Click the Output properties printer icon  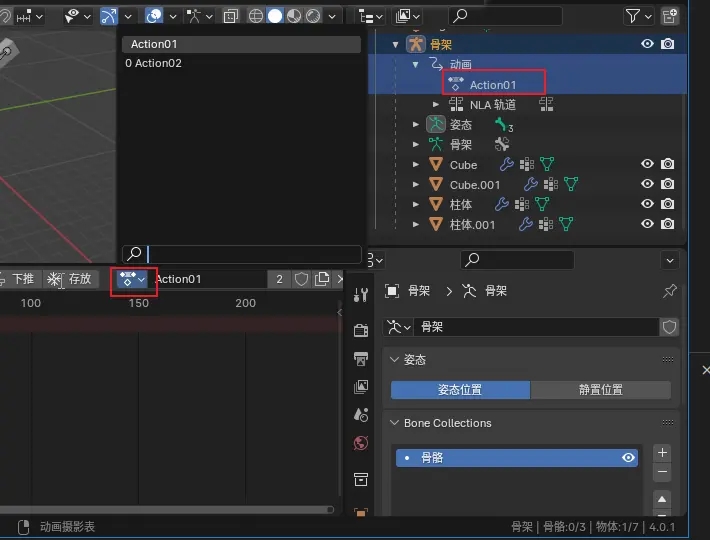click(x=361, y=358)
